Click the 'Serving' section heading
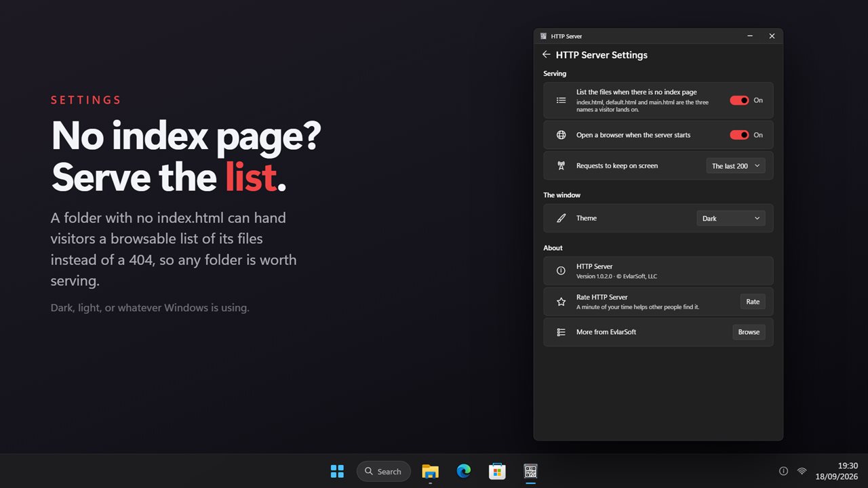 [555, 73]
